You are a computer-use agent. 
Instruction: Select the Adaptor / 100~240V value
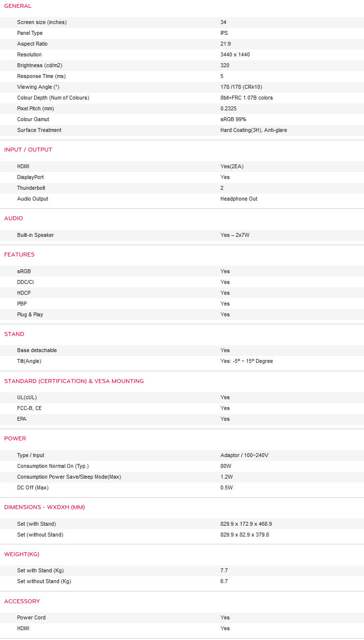(244, 455)
